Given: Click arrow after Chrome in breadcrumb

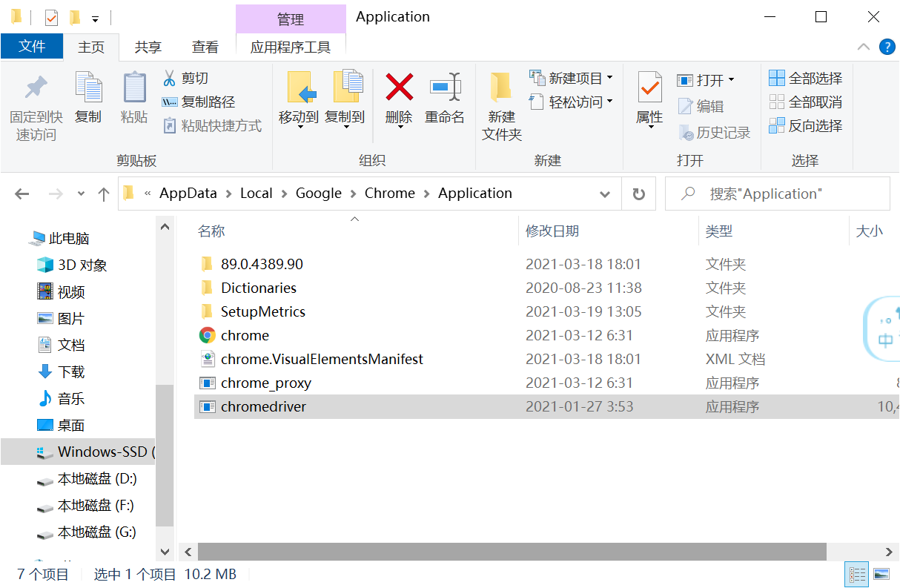Looking at the screenshot, I should [x=426, y=194].
